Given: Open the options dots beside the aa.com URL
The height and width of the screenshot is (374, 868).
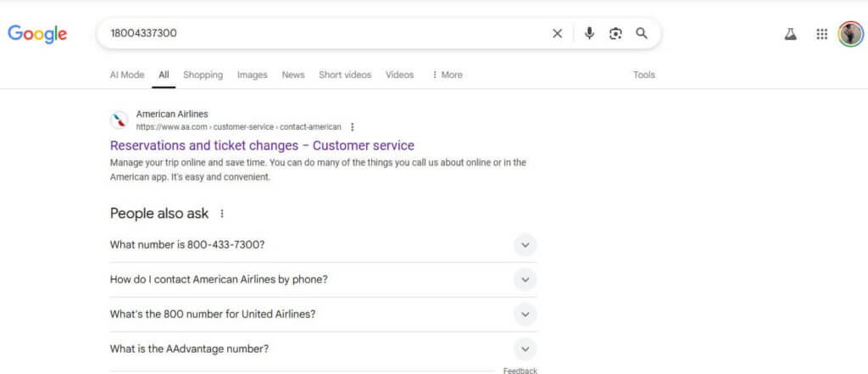Looking at the screenshot, I should (x=352, y=127).
